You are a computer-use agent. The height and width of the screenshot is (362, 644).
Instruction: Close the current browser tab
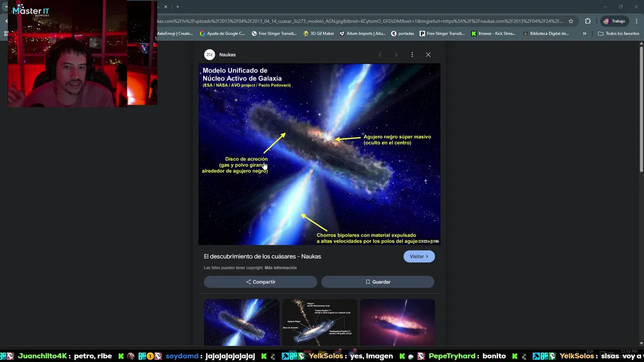tap(165, 7)
